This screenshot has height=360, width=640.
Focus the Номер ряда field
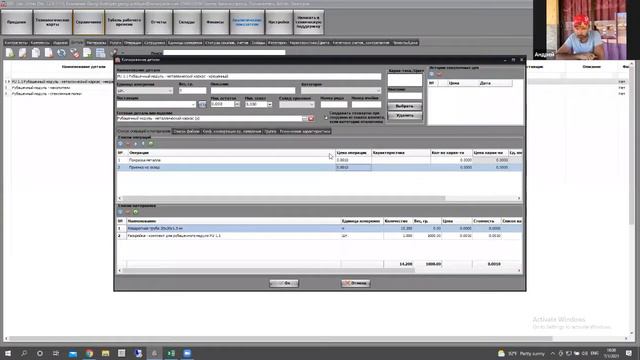pyautogui.click(x=334, y=104)
